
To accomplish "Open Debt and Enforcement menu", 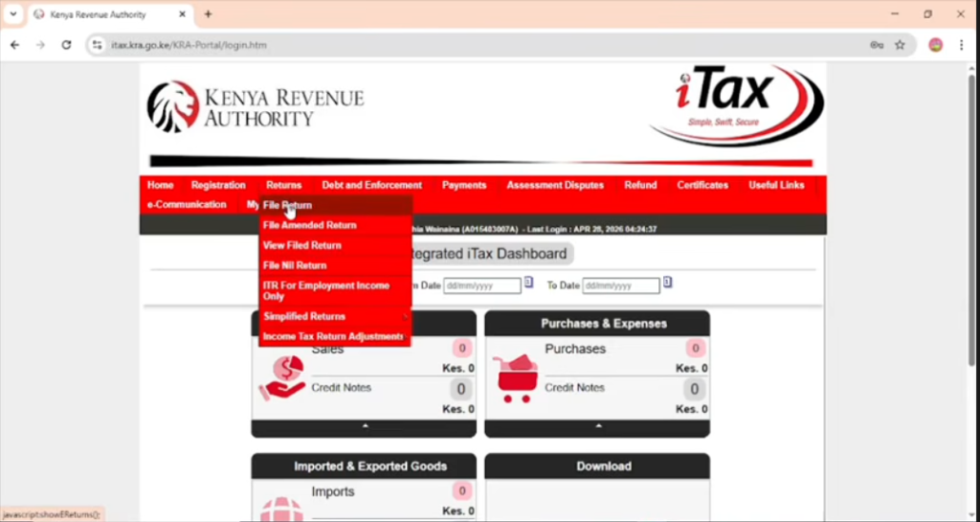I will coord(372,185).
